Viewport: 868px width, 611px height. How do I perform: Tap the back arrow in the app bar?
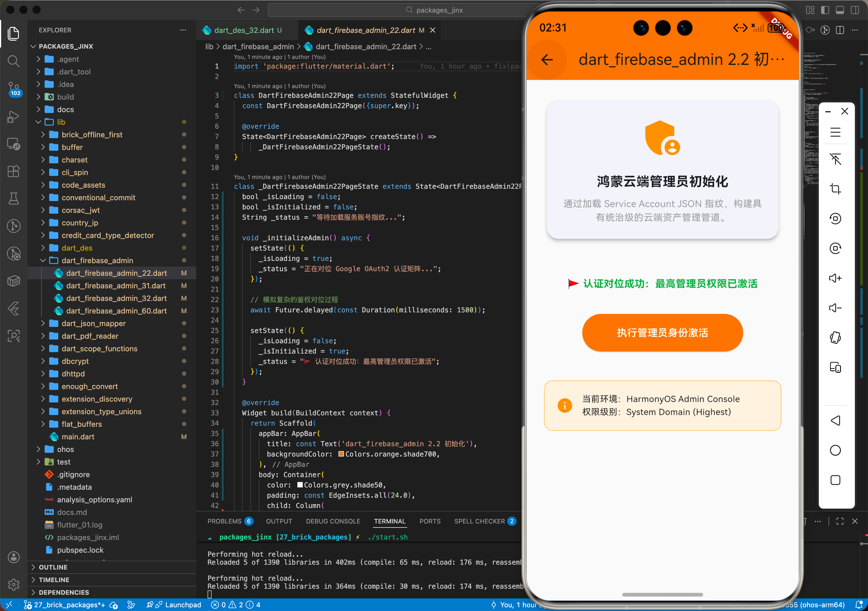pos(547,59)
